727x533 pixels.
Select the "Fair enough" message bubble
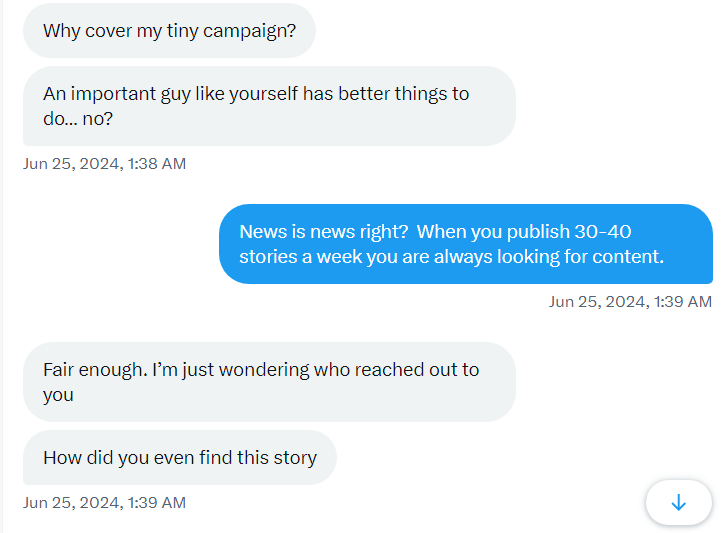[269, 382]
